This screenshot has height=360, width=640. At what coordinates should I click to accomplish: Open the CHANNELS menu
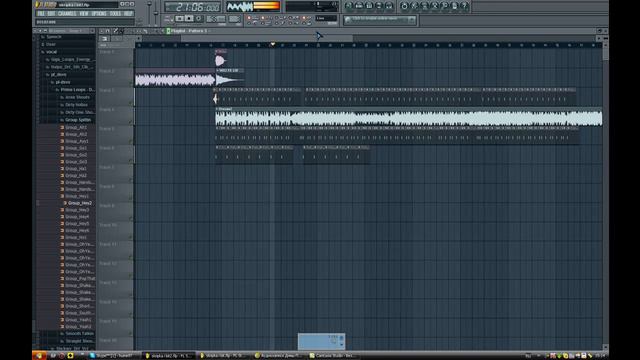[67, 13]
